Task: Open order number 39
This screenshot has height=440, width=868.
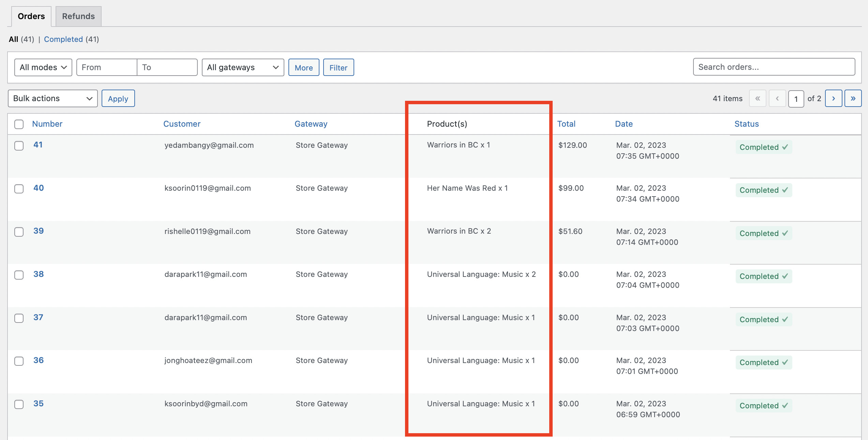Action: coord(39,231)
